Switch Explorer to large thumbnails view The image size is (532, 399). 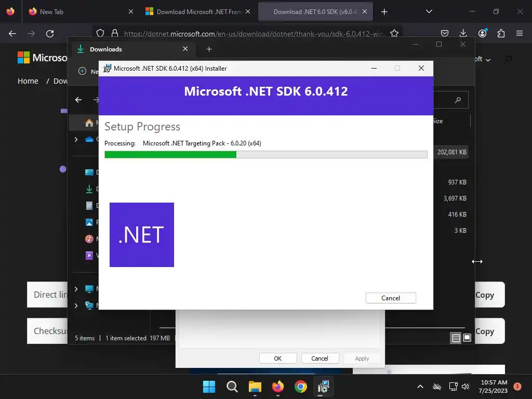point(467,338)
